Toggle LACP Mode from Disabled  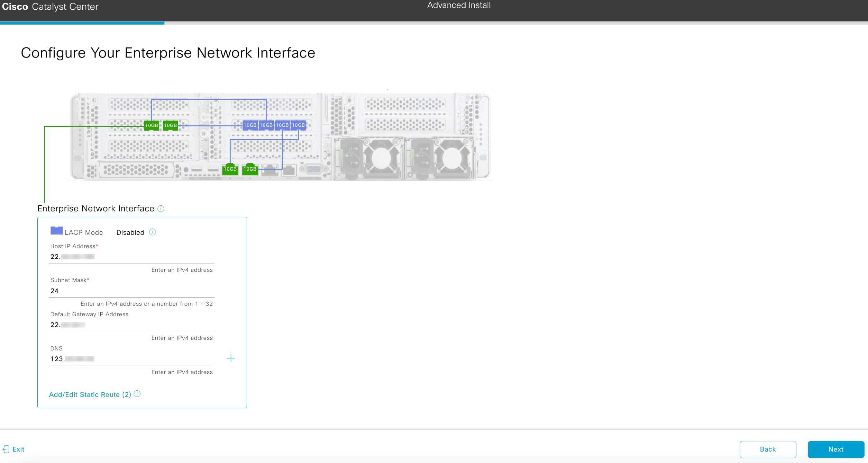coord(130,232)
